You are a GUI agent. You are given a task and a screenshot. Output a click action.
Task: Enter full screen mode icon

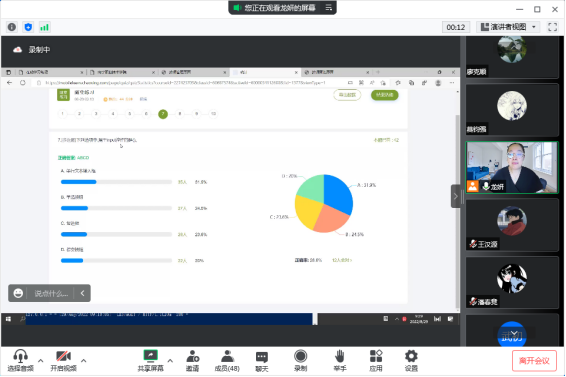552,27
